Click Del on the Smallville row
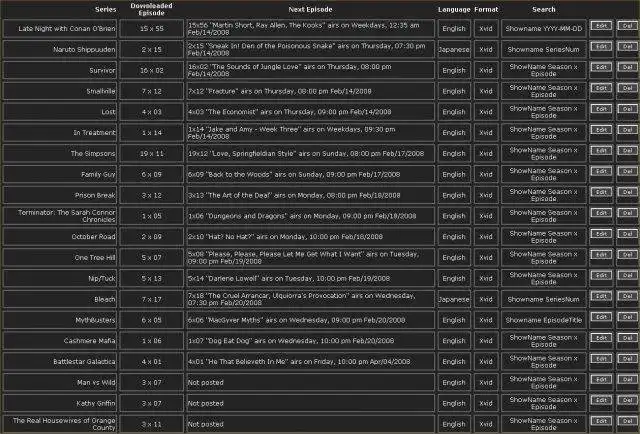This screenshot has width=640, height=434. click(x=627, y=88)
